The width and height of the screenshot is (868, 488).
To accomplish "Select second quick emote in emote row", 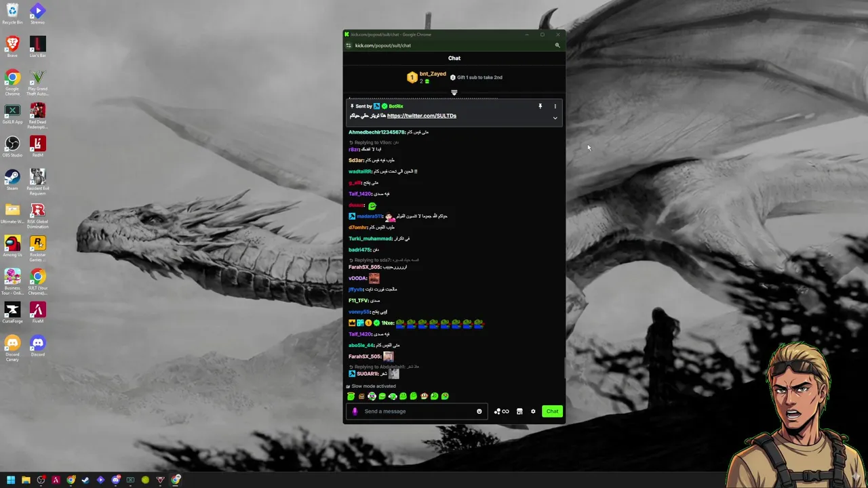I will pos(361,396).
